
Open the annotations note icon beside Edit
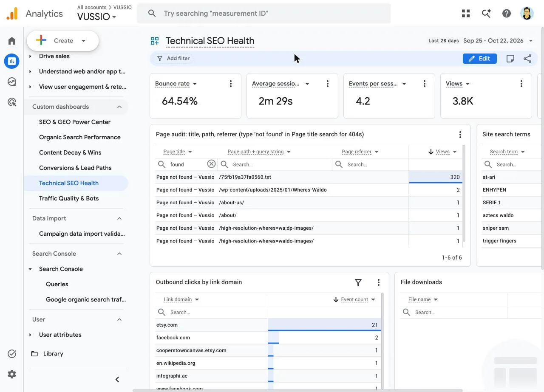click(510, 59)
